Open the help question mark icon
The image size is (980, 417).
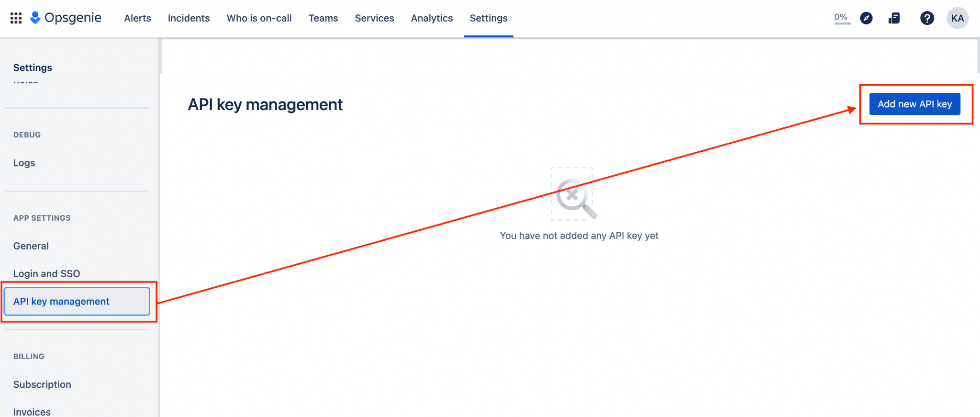927,18
